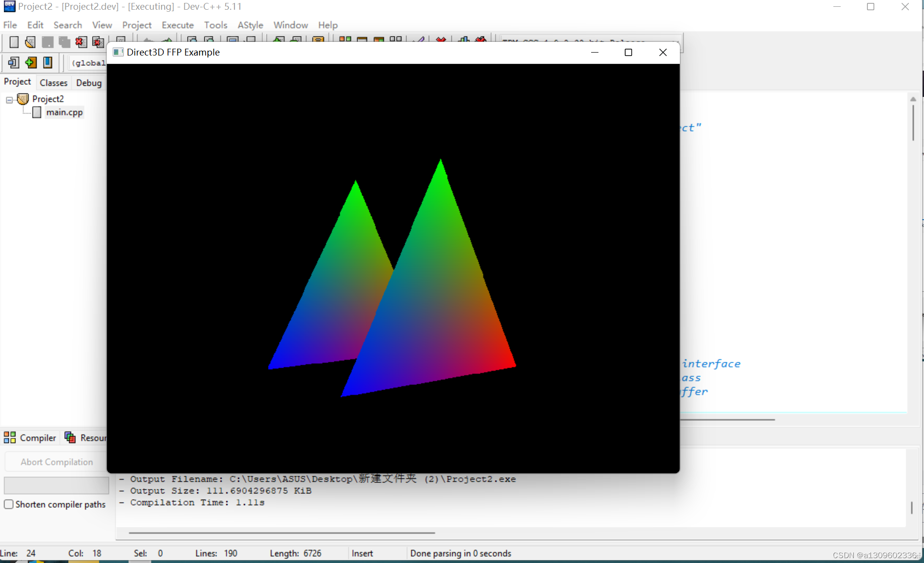
Task: Click the Col 18 status bar entry
Action: (85, 553)
